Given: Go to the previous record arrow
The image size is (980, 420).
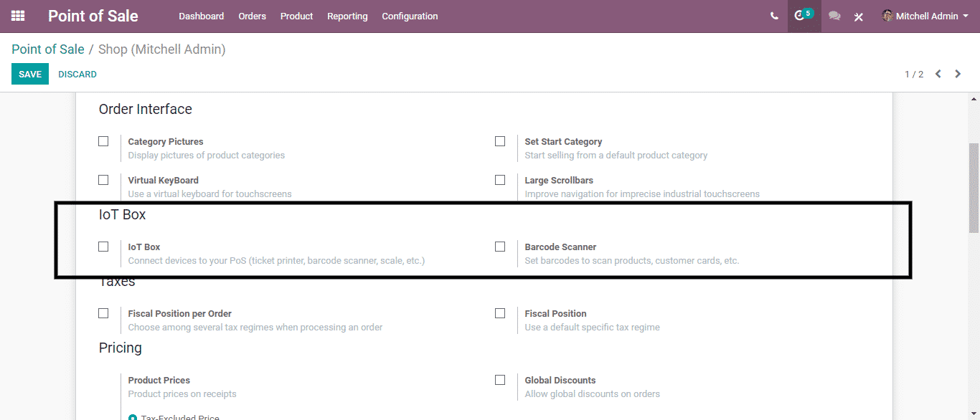Looking at the screenshot, I should [x=938, y=74].
